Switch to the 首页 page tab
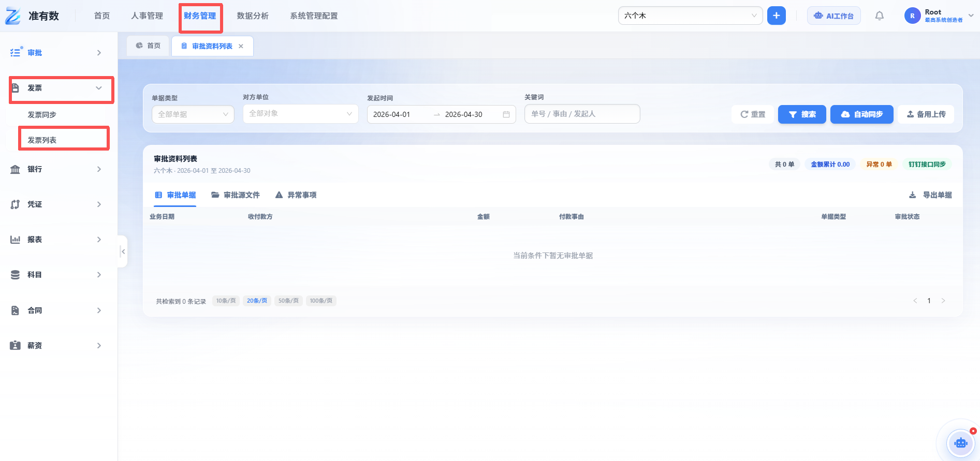This screenshot has width=980, height=461. point(148,46)
